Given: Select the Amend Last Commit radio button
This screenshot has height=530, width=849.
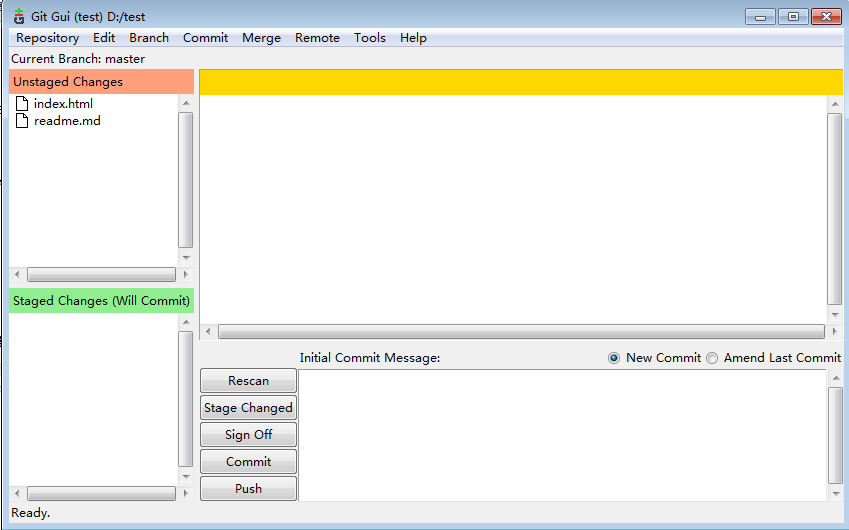Looking at the screenshot, I should point(712,358).
